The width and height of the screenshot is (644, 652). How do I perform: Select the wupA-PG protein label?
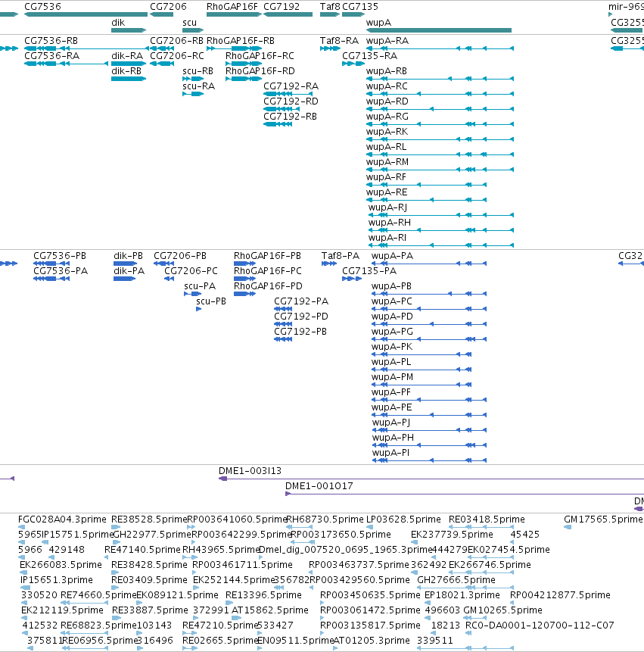392,332
